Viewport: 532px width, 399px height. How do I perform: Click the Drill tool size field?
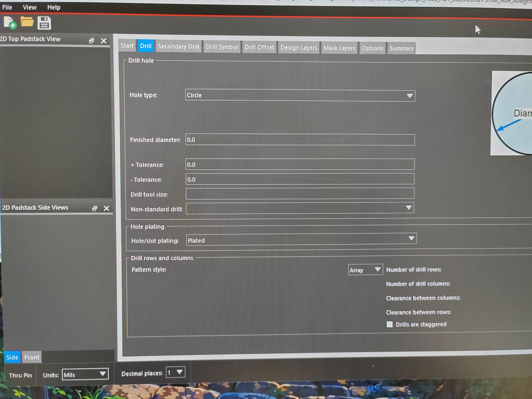(x=300, y=194)
